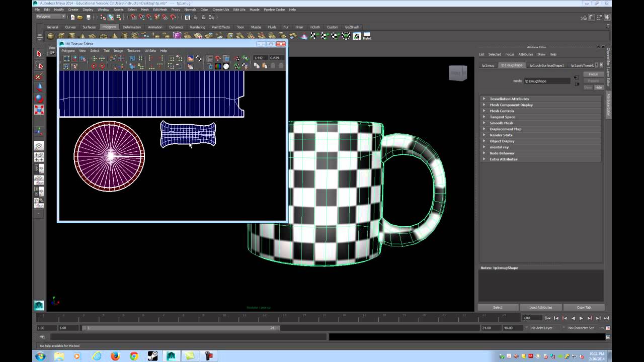This screenshot has width=644, height=362.
Task: Play the animation forward
Action: click(x=581, y=318)
